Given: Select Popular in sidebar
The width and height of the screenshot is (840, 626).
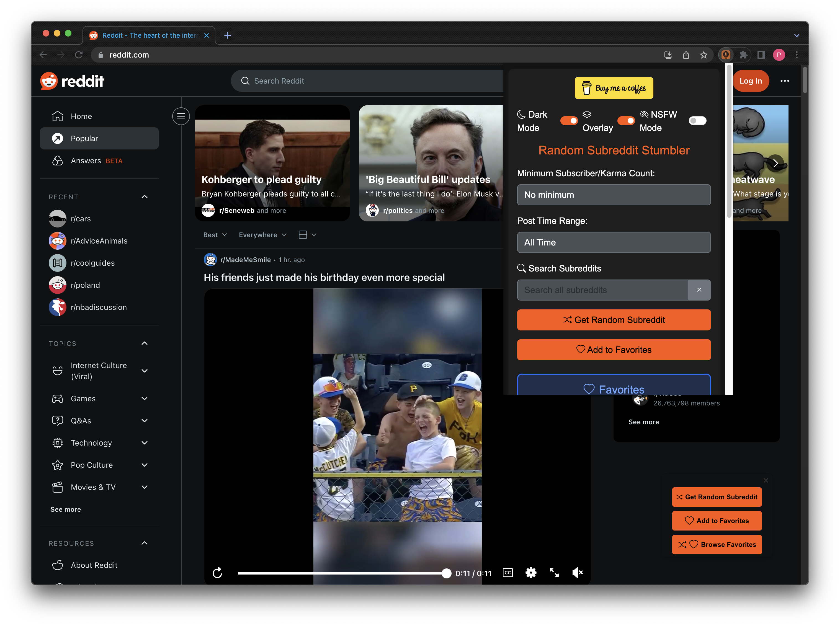Looking at the screenshot, I should click(x=99, y=138).
